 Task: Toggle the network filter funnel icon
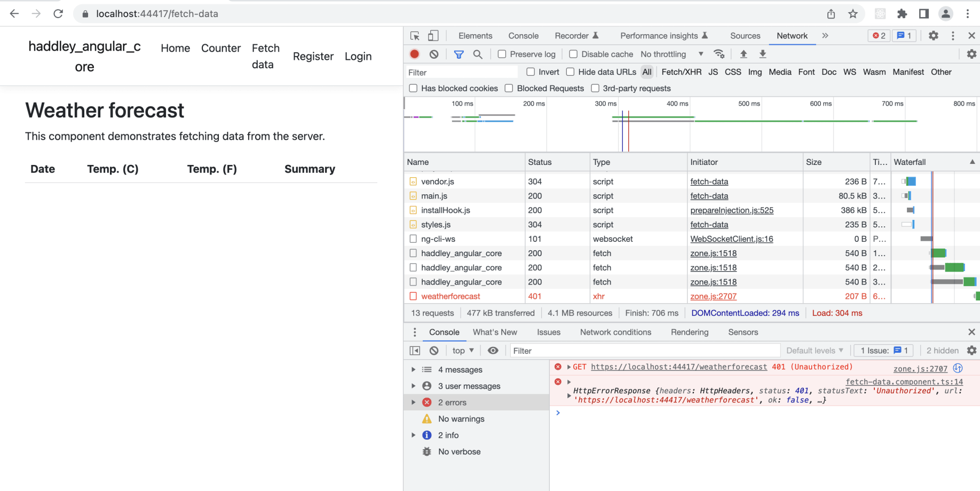click(x=459, y=54)
